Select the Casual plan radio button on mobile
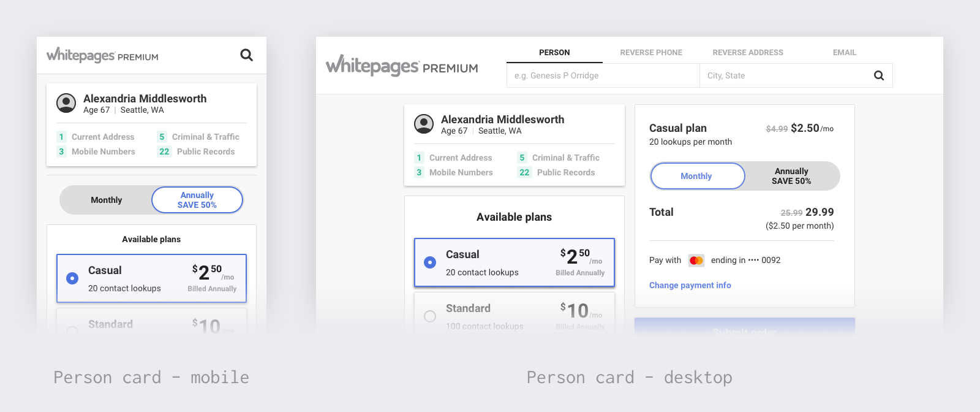Viewport: 980px width, 412px height. pyautogui.click(x=72, y=278)
